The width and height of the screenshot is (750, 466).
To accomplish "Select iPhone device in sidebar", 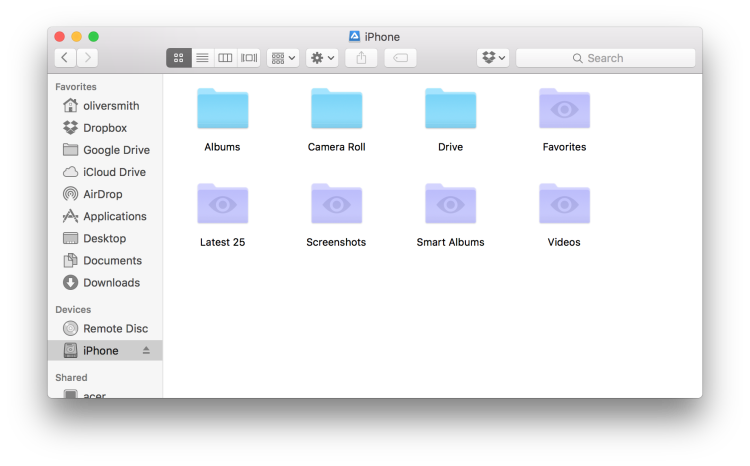I will 105,350.
